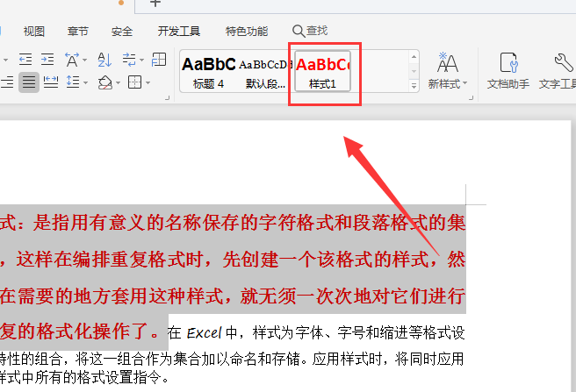Apply the 标题 4 heading style
576x392 pixels.
(x=209, y=71)
